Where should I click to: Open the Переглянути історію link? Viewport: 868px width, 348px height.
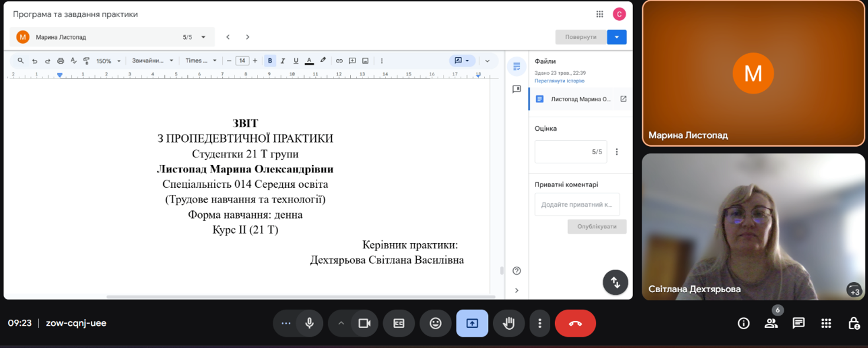coord(559,81)
